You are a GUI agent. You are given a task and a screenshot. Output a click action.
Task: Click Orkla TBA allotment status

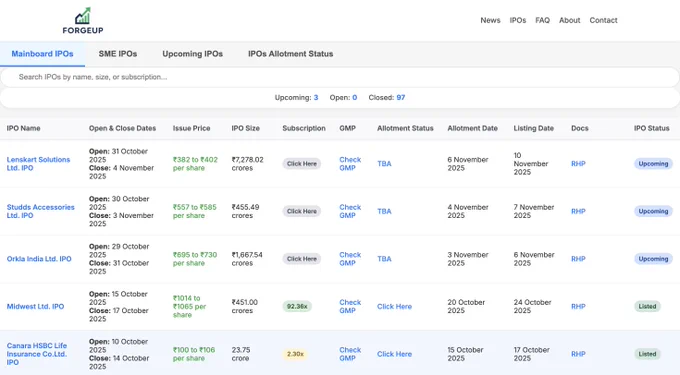pos(384,259)
